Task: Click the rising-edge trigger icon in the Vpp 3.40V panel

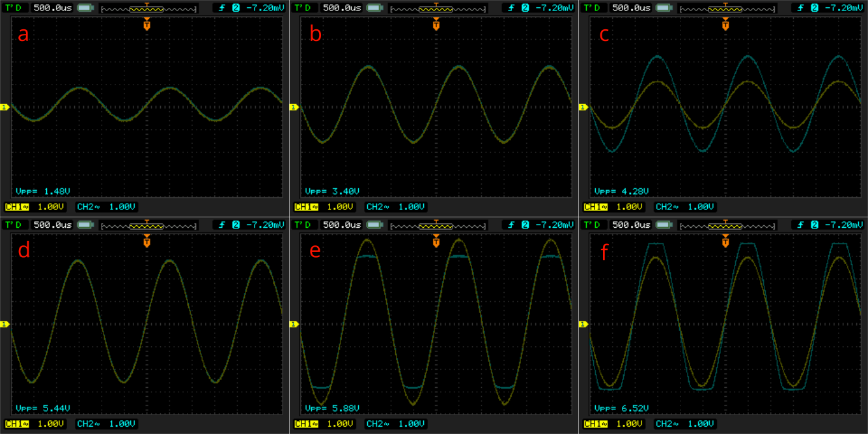Action: click(x=511, y=8)
